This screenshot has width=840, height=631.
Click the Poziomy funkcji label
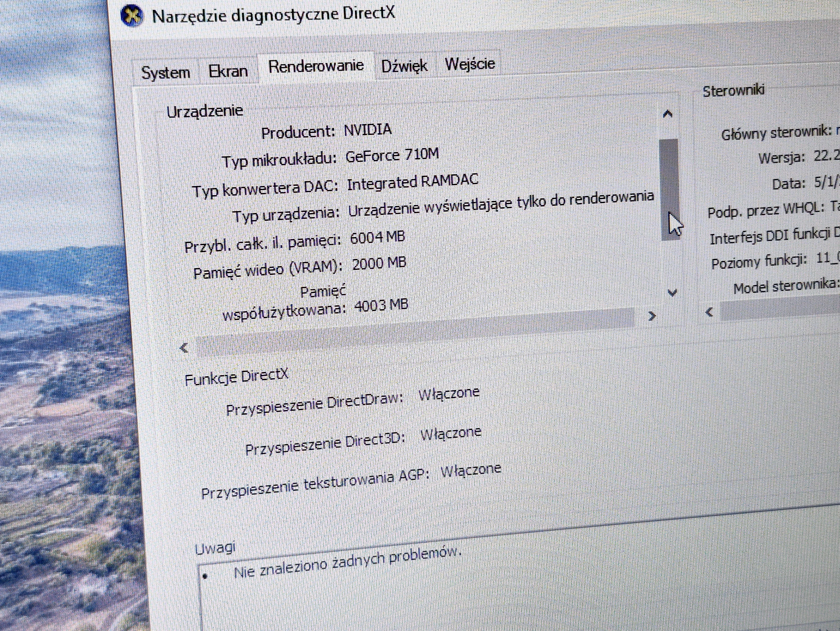coord(759,262)
